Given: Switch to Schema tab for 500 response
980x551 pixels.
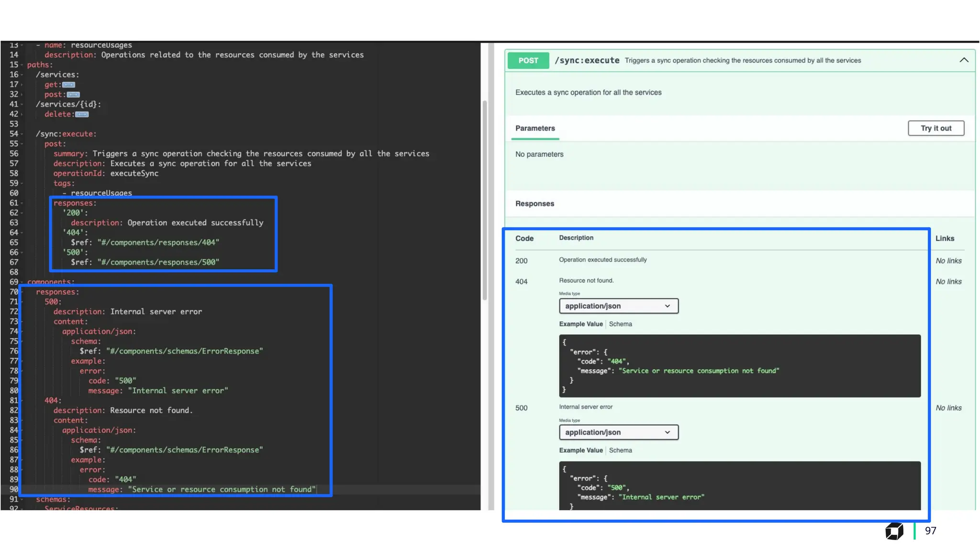Looking at the screenshot, I should tap(620, 451).
